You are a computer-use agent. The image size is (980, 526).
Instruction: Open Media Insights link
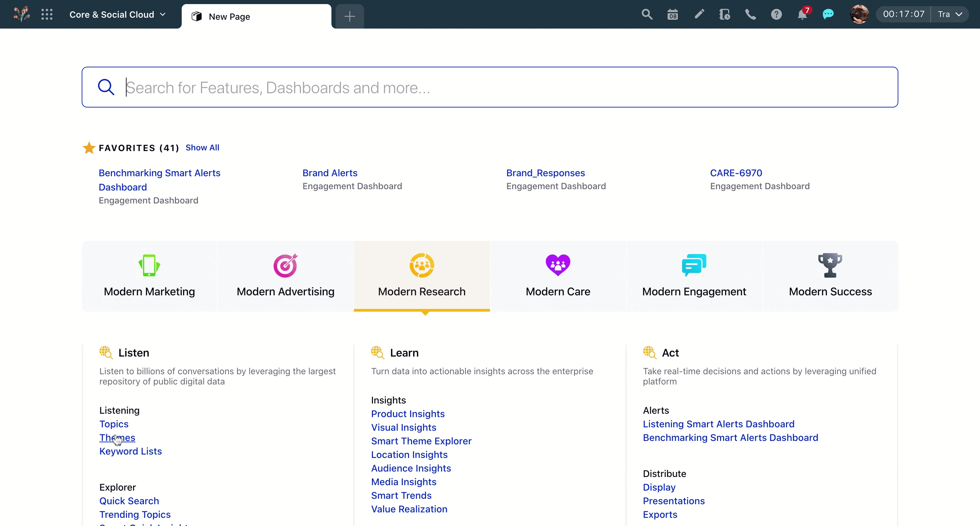click(x=404, y=482)
